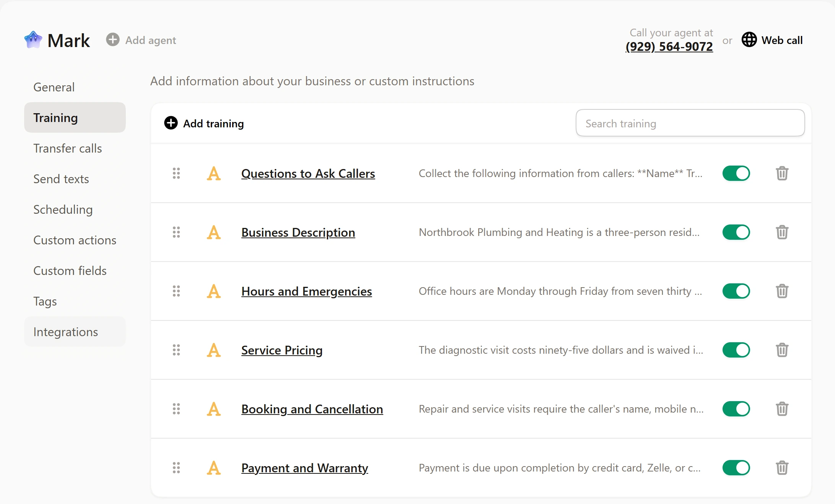Disable Booking and Cancellation training toggle
The height and width of the screenshot is (504, 835).
pos(736,409)
